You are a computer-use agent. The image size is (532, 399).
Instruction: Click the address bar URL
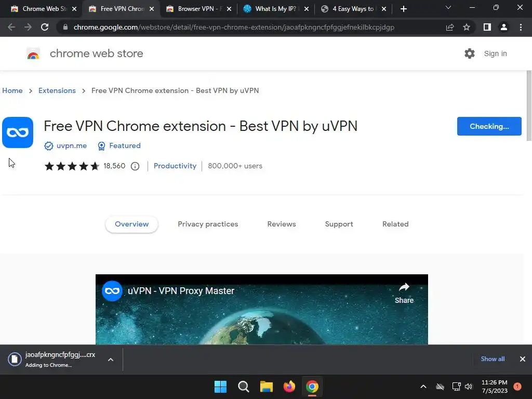[234, 27]
